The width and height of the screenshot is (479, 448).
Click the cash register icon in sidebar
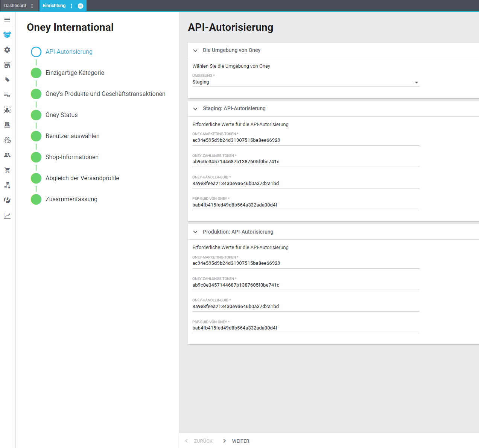(7, 125)
